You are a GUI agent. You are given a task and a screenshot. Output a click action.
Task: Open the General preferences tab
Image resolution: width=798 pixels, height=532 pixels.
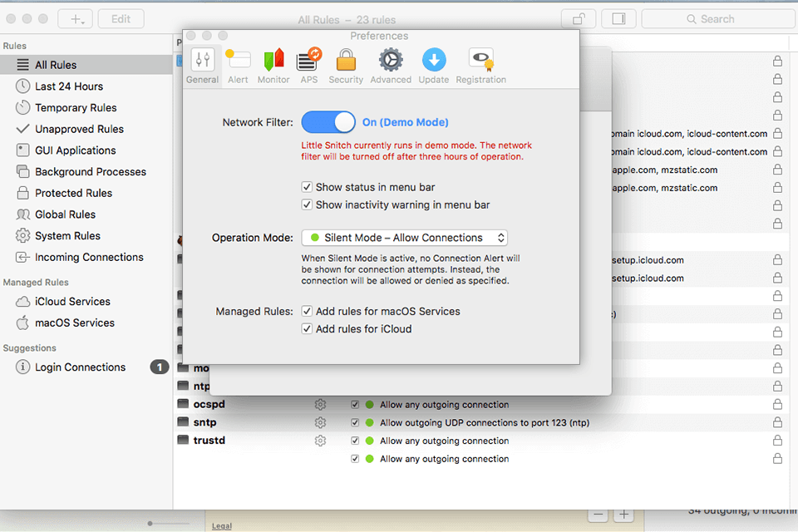coord(203,66)
